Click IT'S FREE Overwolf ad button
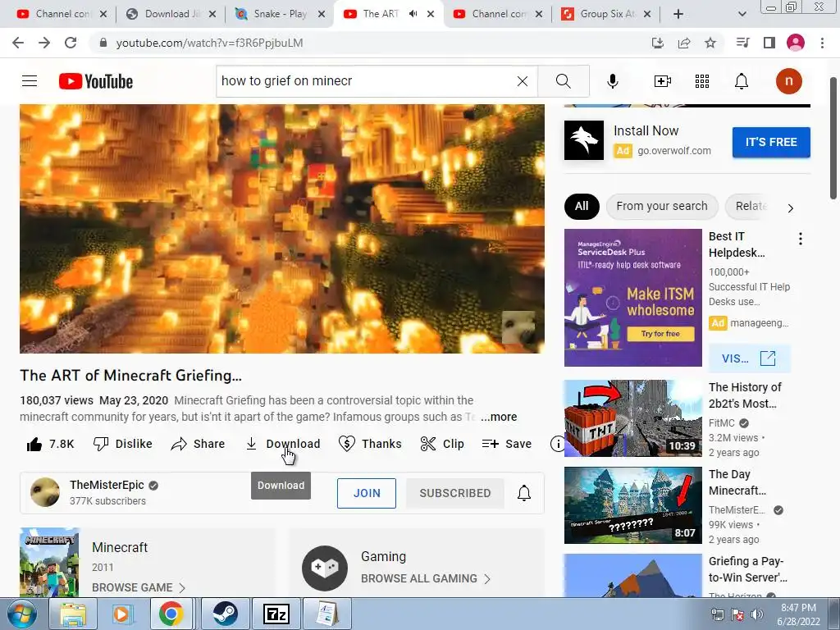This screenshot has width=840, height=630. click(x=771, y=142)
